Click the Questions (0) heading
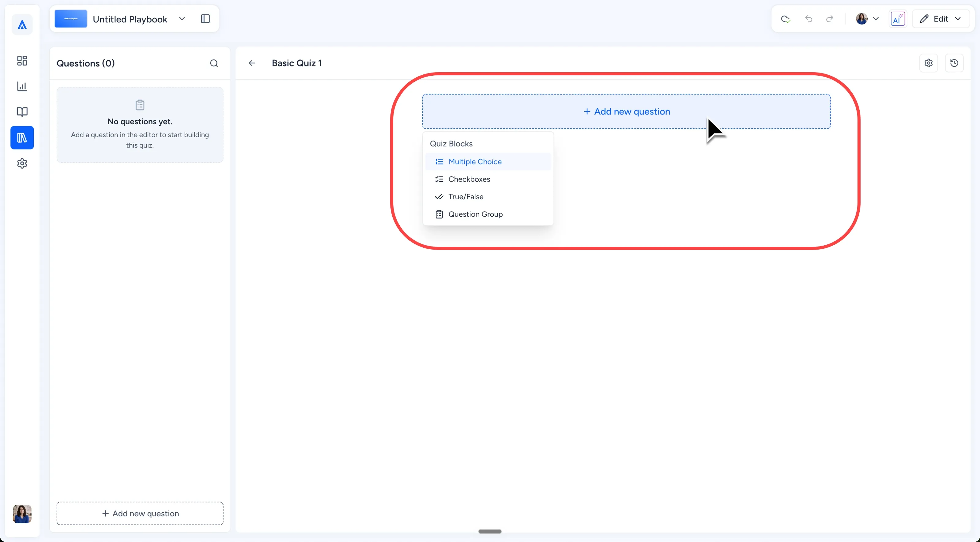This screenshot has height=542, width=980. pos(86,63)
